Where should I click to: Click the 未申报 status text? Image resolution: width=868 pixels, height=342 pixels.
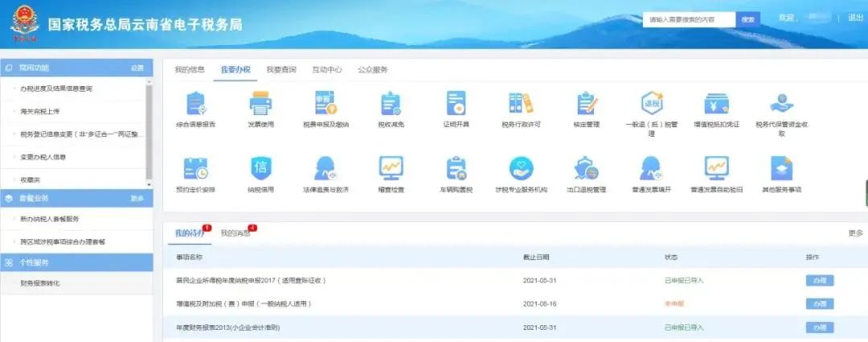pos(674,303)
